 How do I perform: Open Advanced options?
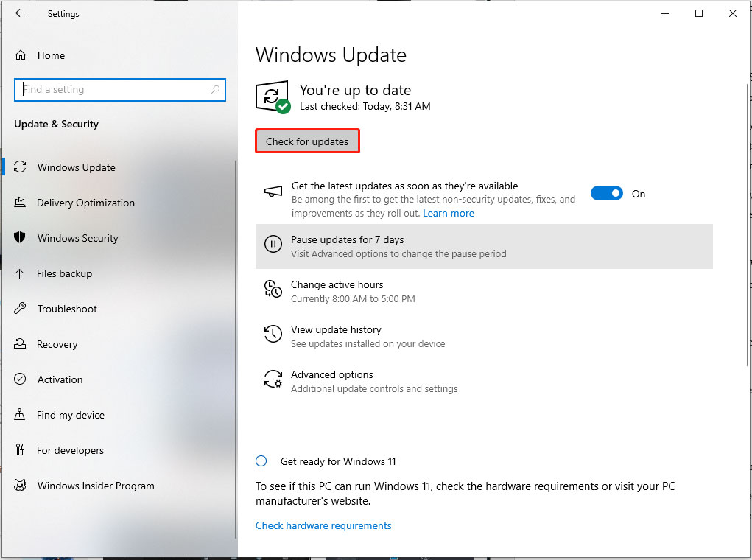[484, 381]
